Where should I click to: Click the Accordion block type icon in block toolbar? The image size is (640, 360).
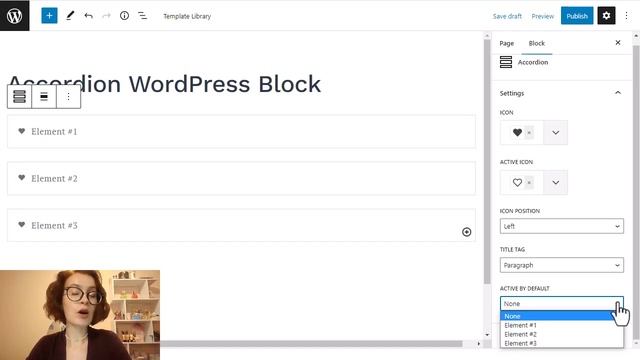pos(19,97)
